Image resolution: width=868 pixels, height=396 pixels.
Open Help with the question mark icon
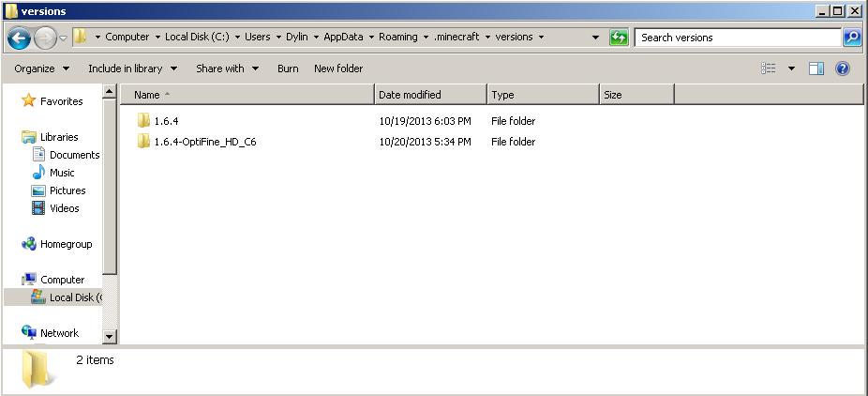click(x=842, y=69)
